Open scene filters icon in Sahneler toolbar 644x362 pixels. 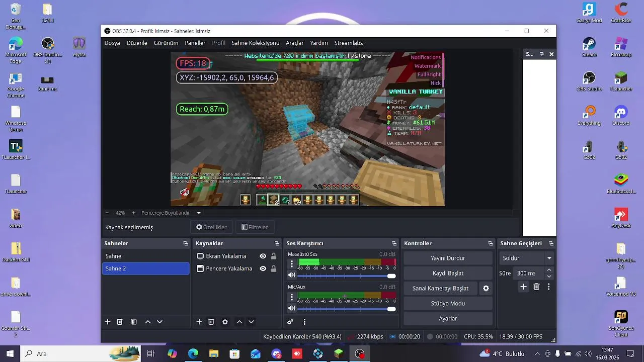(134, 322)
